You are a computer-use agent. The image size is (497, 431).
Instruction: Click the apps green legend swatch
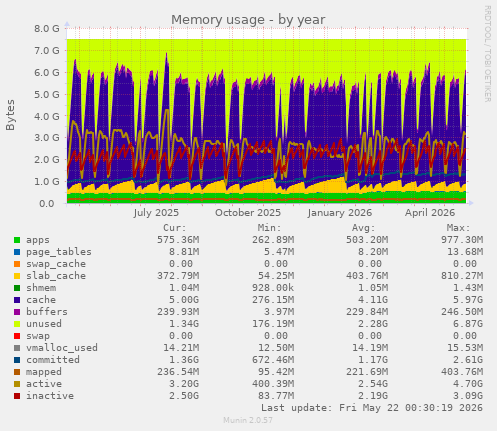(17, 240)
